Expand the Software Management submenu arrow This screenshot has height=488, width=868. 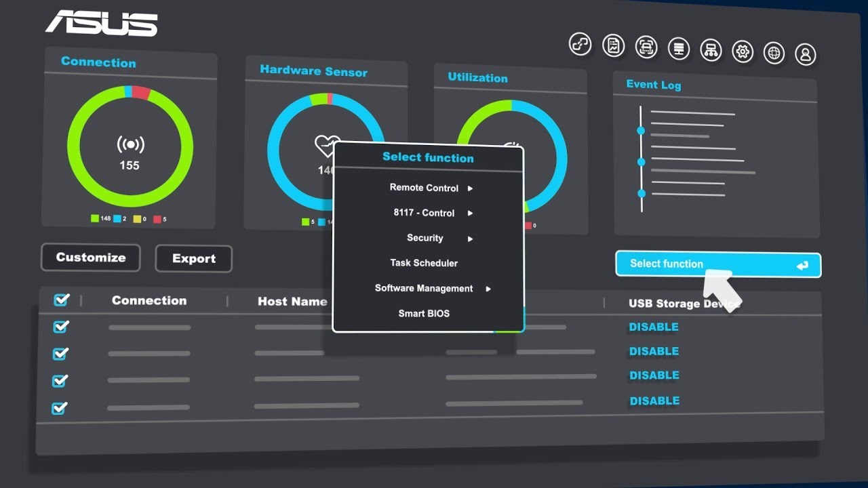488,289
